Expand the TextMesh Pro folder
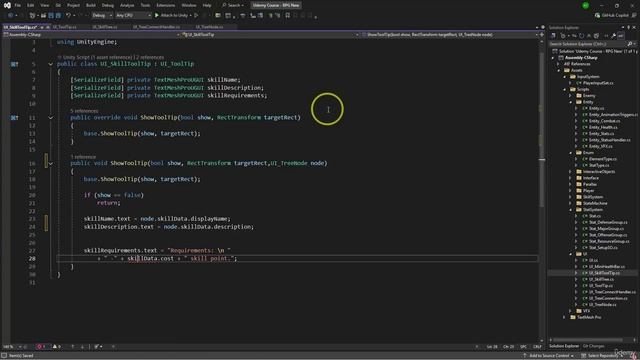Image resolution: width=640 pixels, height=360 pixels. (564, 317)
